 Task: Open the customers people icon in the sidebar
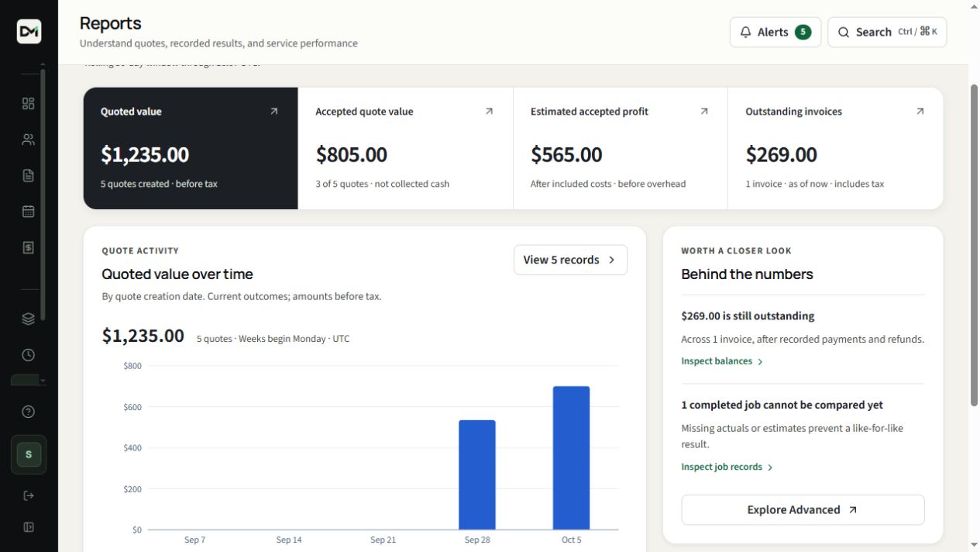click(29, 140)
